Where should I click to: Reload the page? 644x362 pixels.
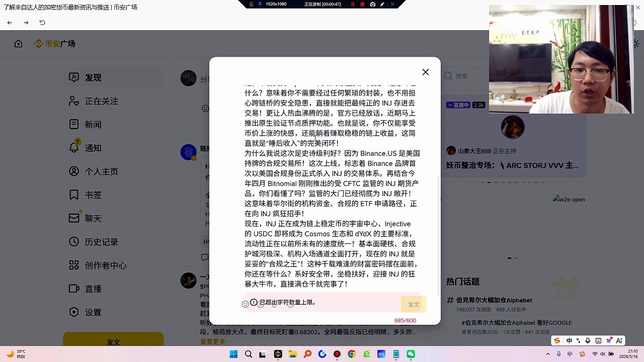(x=42, y=23)
